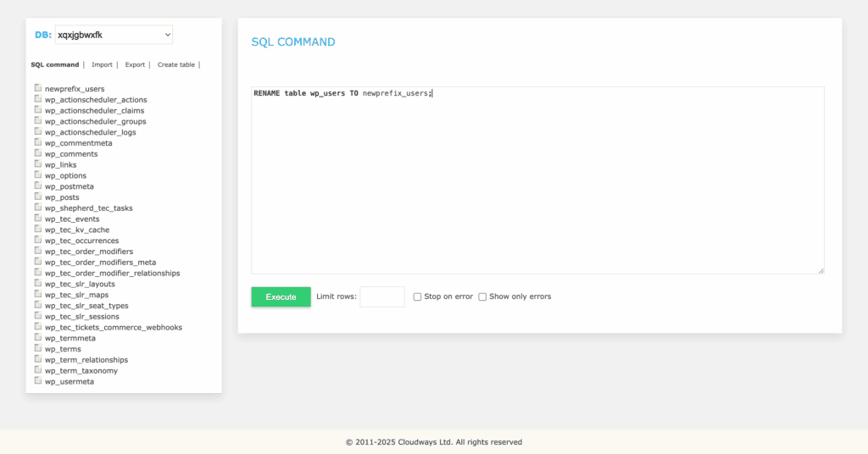The image size is (868, 454).
Task: Click table icon beside wp_actionscheduler_groups
Action: point(37,120)
